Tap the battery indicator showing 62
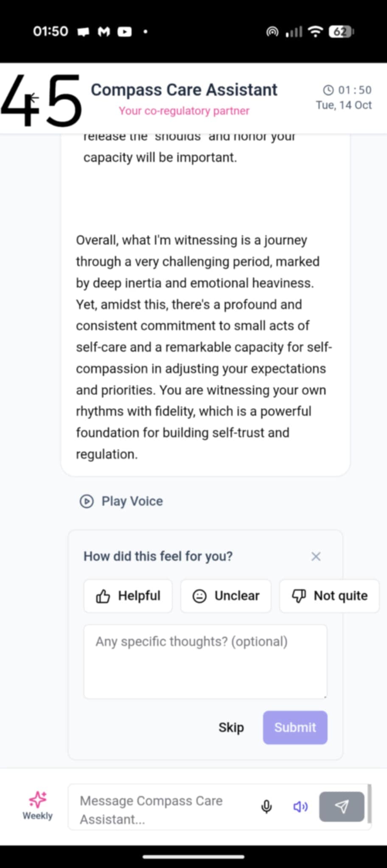Image resolution: width=387 pixels, height=868 pixels. click(x=341, y=32)
